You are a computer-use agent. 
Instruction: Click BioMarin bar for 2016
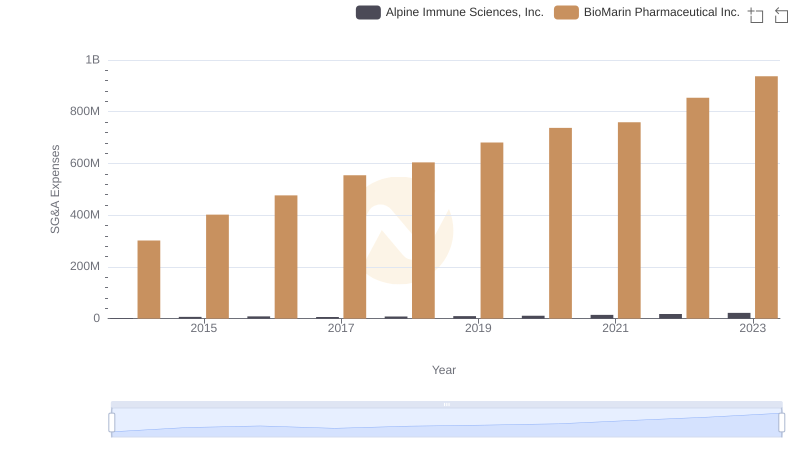[286, 257]
